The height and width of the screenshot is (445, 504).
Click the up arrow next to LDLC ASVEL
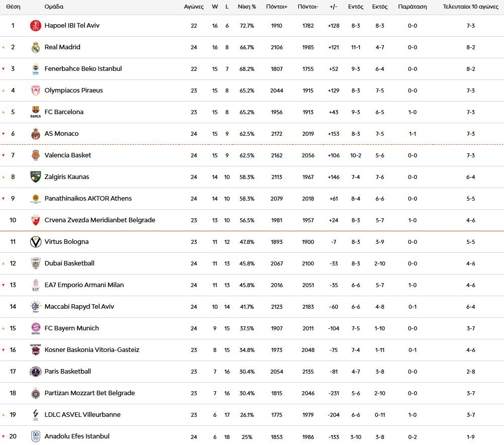pos(5,414)
